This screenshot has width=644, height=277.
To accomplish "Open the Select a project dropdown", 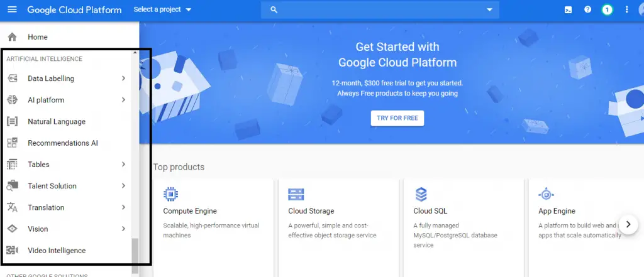I will [163, 9].
